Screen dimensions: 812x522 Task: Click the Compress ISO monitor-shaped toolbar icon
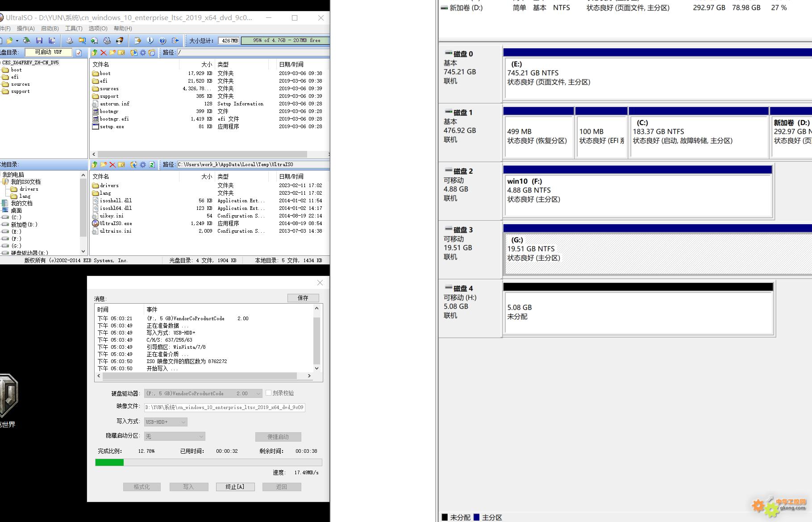[82, 41]
